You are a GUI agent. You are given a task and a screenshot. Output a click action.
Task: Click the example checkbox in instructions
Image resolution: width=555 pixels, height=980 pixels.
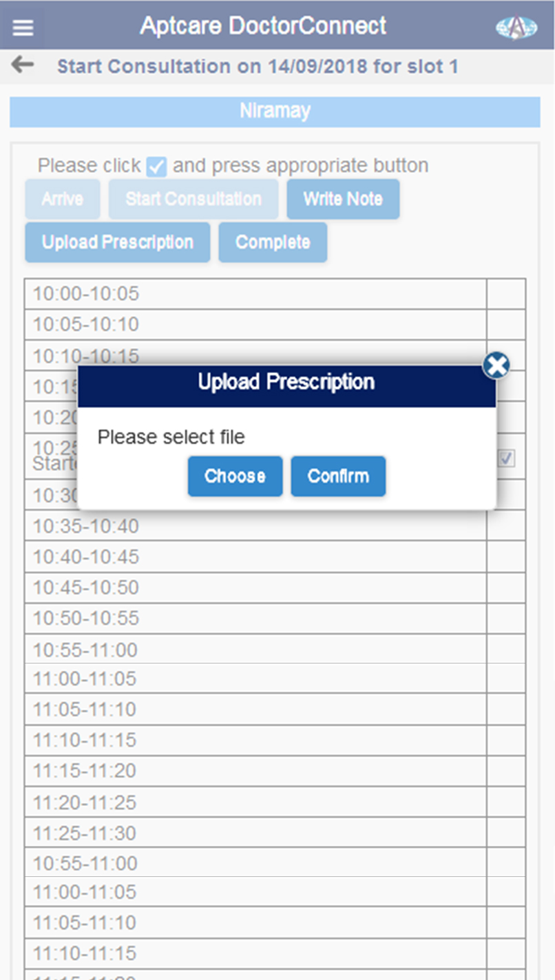pyautogui.click(x=157, y=167)
